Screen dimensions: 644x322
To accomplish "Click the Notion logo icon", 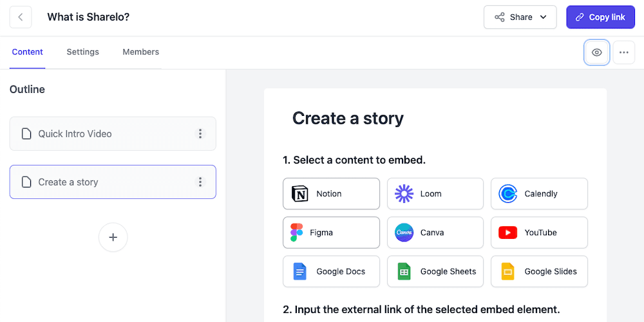I will pos(300,194).
